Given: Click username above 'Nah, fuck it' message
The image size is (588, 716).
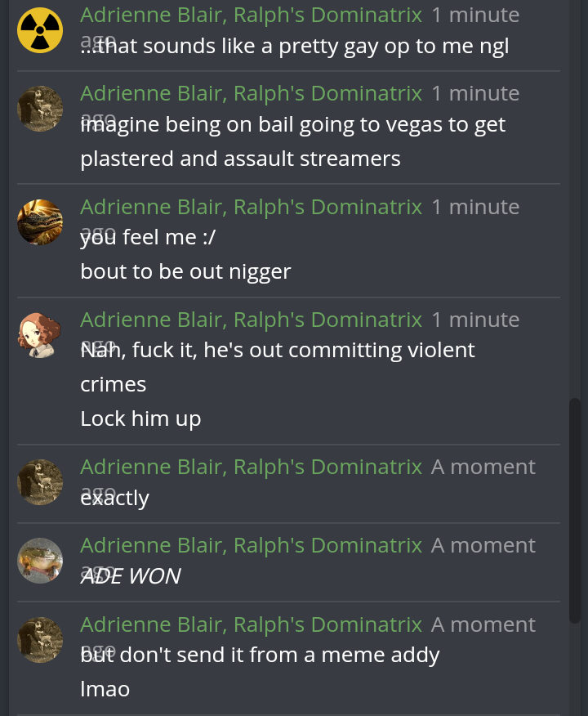Looking at the screenshot, I should tap(251, 320).
